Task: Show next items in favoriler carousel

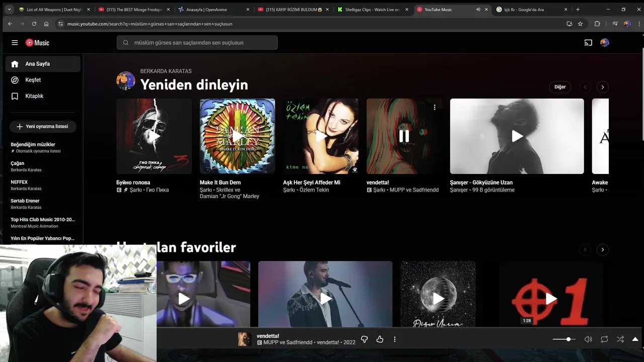Action: pos(603,250)
